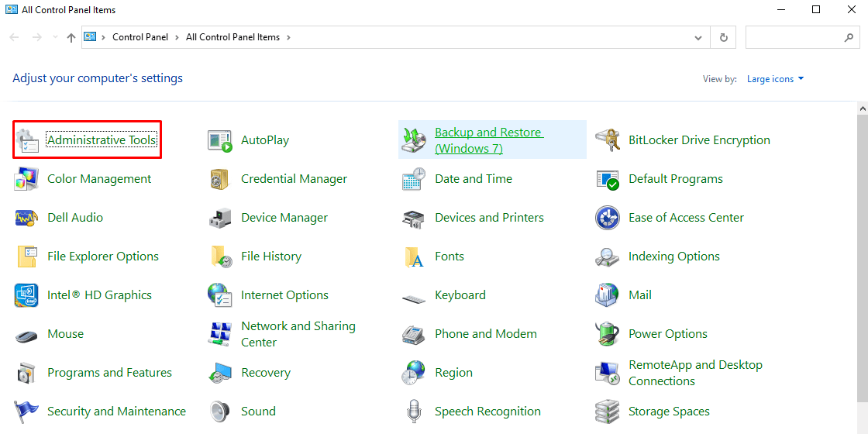Viewport: 868px width, 434px height.
Task: Click the Credential Manager text link
Action: [294, 179]
